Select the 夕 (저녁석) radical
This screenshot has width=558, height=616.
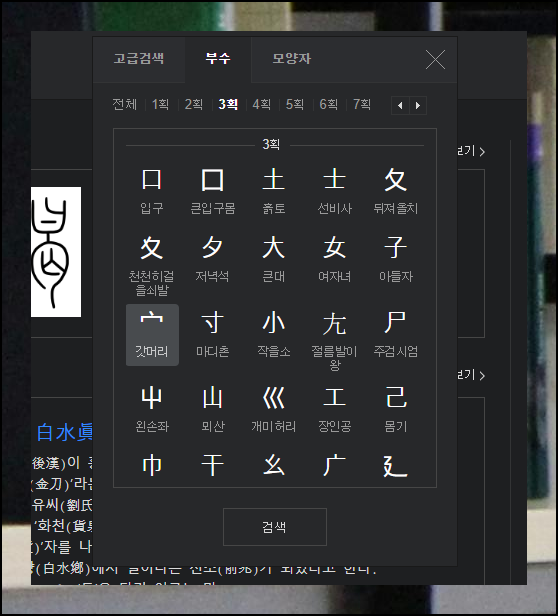(x=213, y=259)
